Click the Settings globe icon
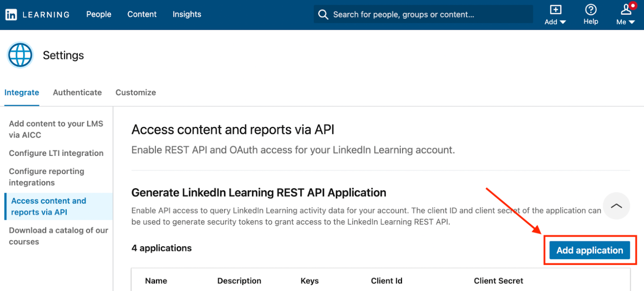The height and width of the screenshot is (291, 644). tap(20, 55)
